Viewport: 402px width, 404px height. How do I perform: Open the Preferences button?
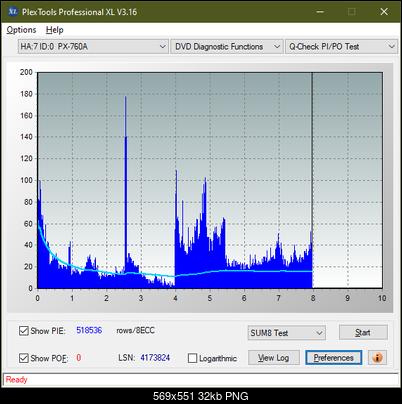click(334, 358)
